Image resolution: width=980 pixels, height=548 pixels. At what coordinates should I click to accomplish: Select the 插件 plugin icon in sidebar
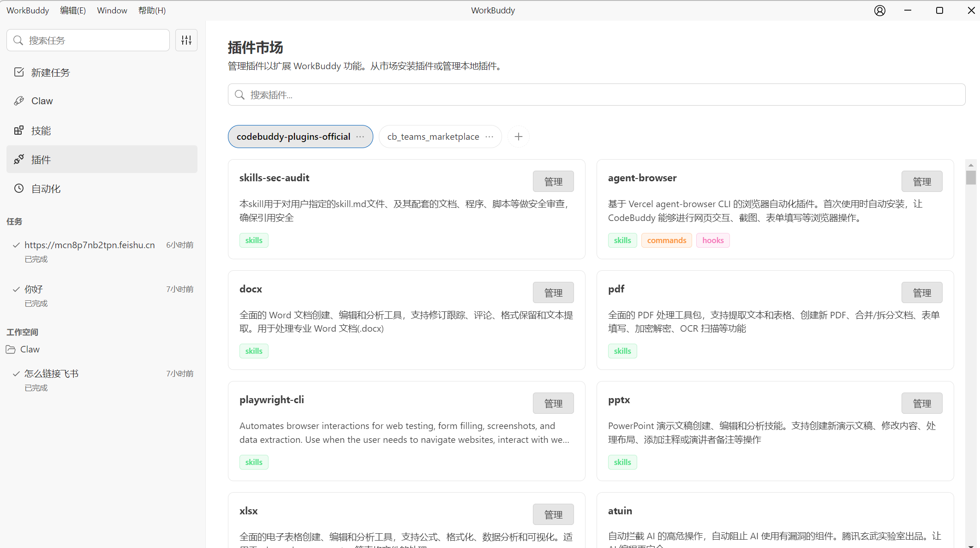click(19, 160)
